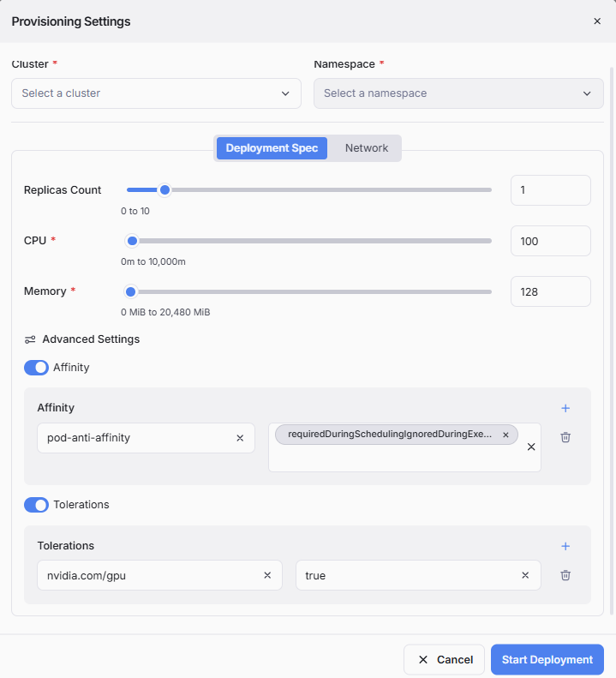Clear the nvidia.com/gpu toleration key
The height and width of the screenshot is (678, 616).
click(267, 575)
